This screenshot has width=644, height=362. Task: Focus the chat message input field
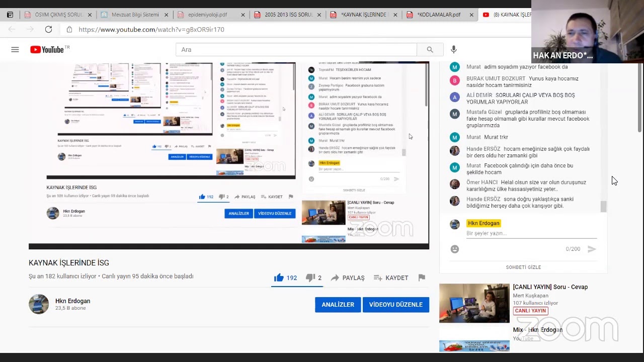coord(531,233)
